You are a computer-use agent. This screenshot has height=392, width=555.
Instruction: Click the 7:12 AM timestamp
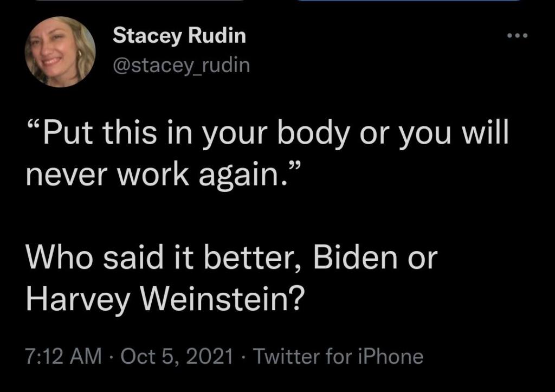[x=64, y=356]
